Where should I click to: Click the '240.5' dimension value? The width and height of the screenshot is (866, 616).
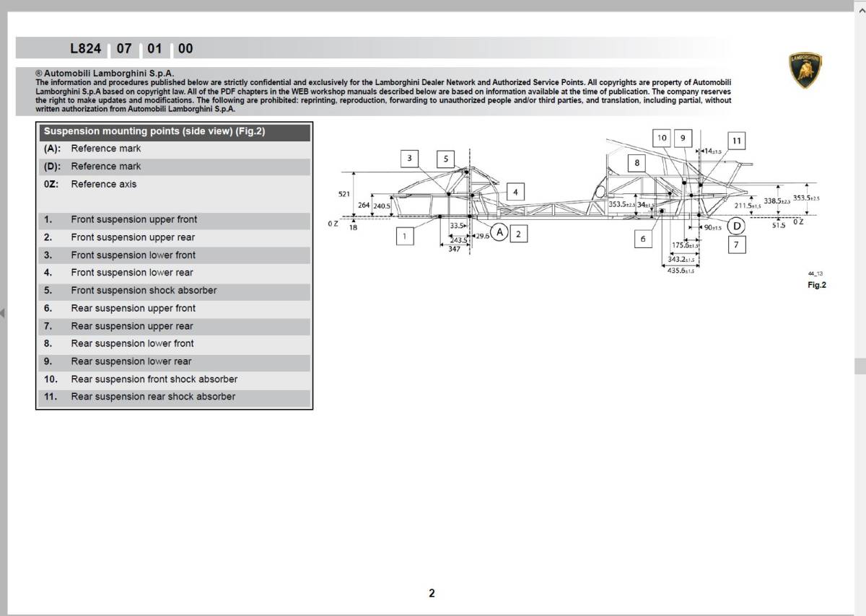tap(381, 206)
